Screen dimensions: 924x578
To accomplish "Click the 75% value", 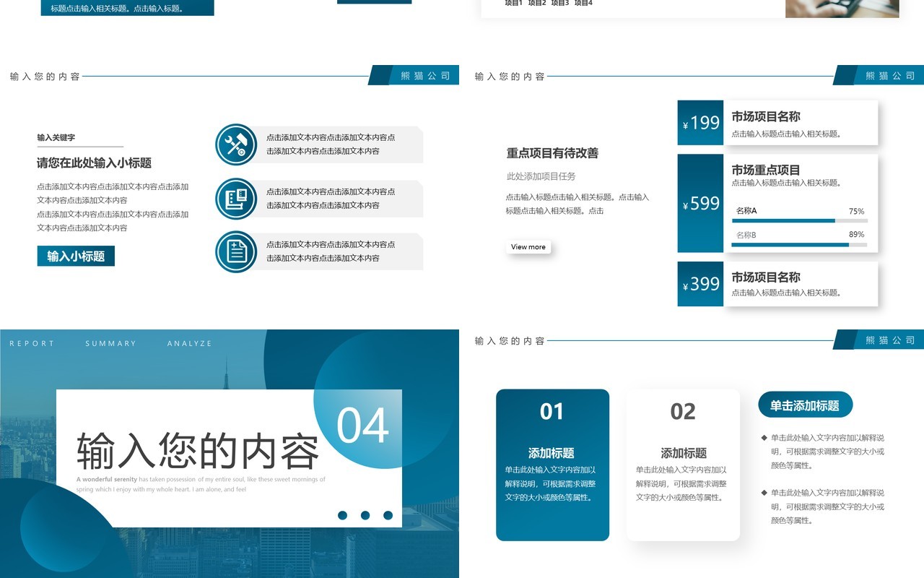I will click(857, 211).
